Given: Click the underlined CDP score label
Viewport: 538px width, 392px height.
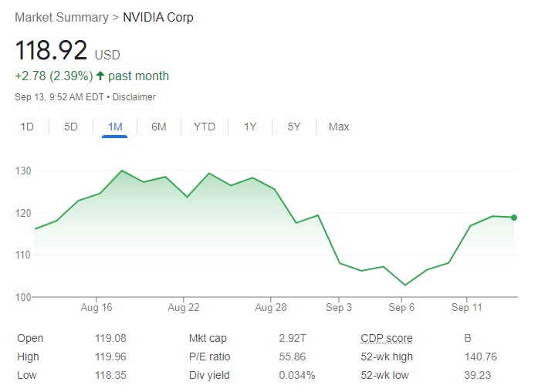Looking at the screenshot, I should [x=386, y=338].
